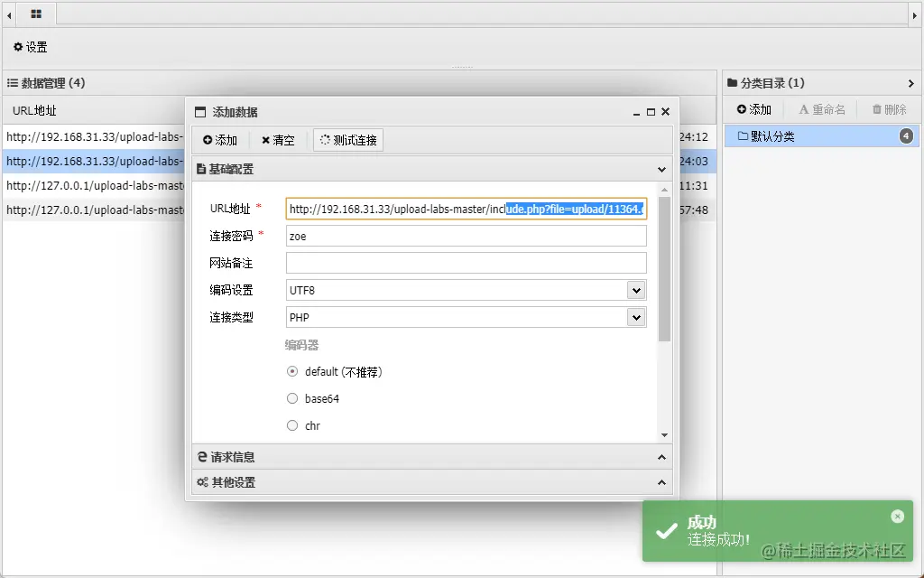Select 默认分类 folder item
The width and height of the screenshot is (924, 578).
click(x=821, y=137)
